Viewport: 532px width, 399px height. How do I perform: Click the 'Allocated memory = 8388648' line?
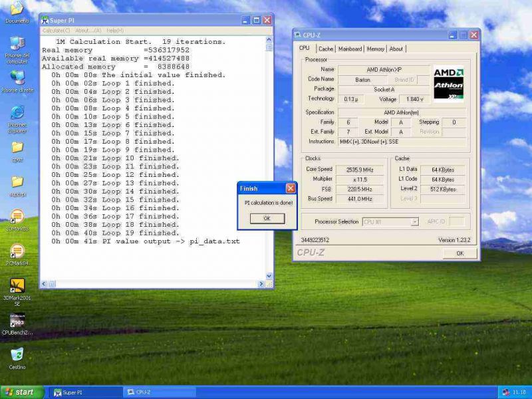point(116,67)
